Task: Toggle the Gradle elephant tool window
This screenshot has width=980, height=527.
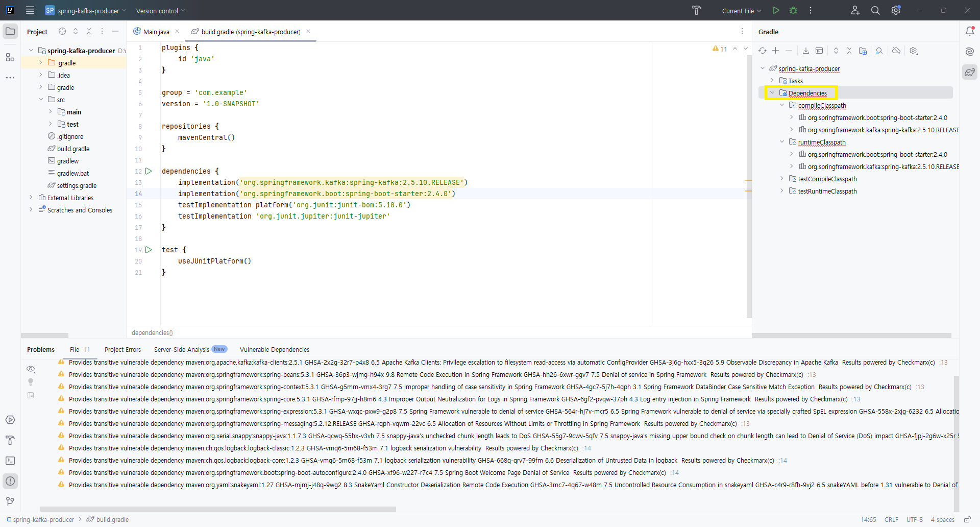Action: coord(970,72)
